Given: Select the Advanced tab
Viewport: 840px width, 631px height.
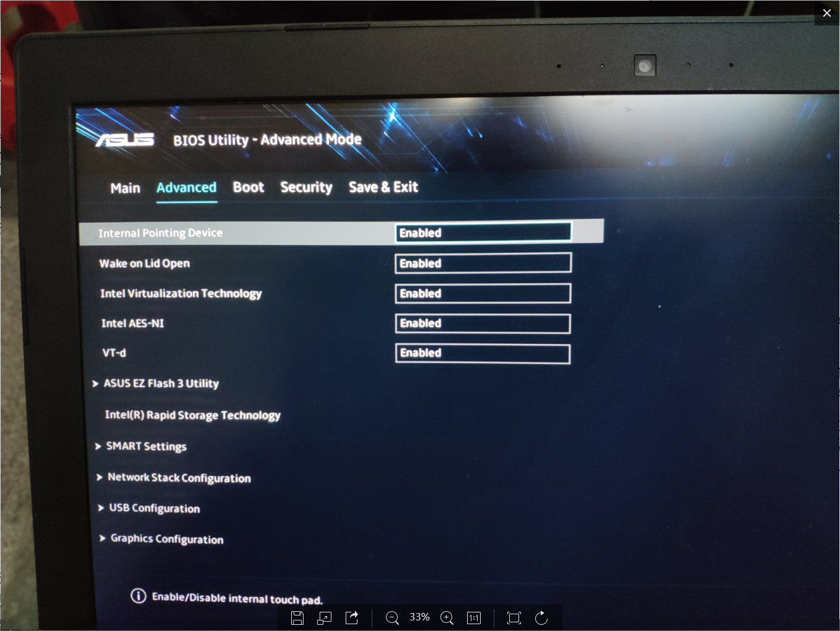Looking at the screenshot, I should point(186,187).
